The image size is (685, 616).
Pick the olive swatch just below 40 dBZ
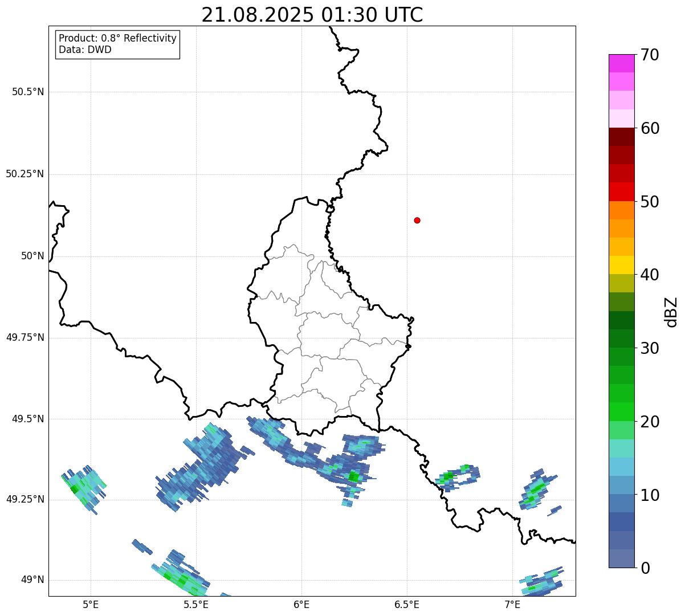pyautogui.click(x=622, y=284)
